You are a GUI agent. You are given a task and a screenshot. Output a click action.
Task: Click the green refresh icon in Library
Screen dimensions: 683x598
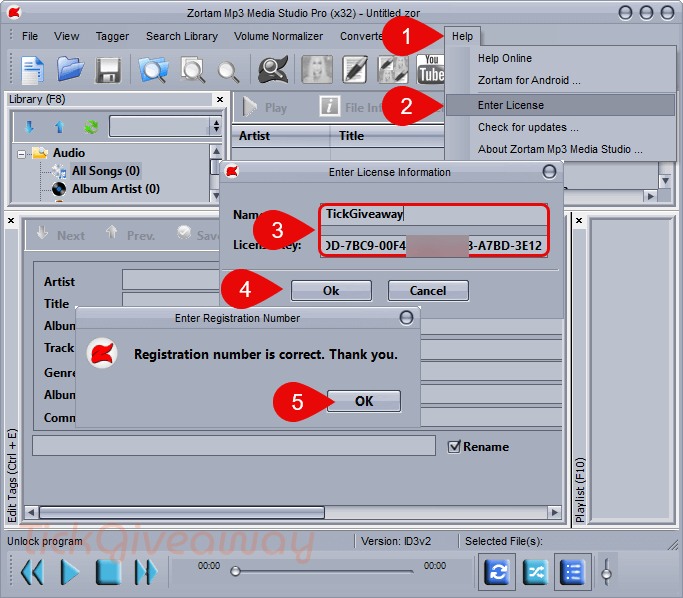91,127
